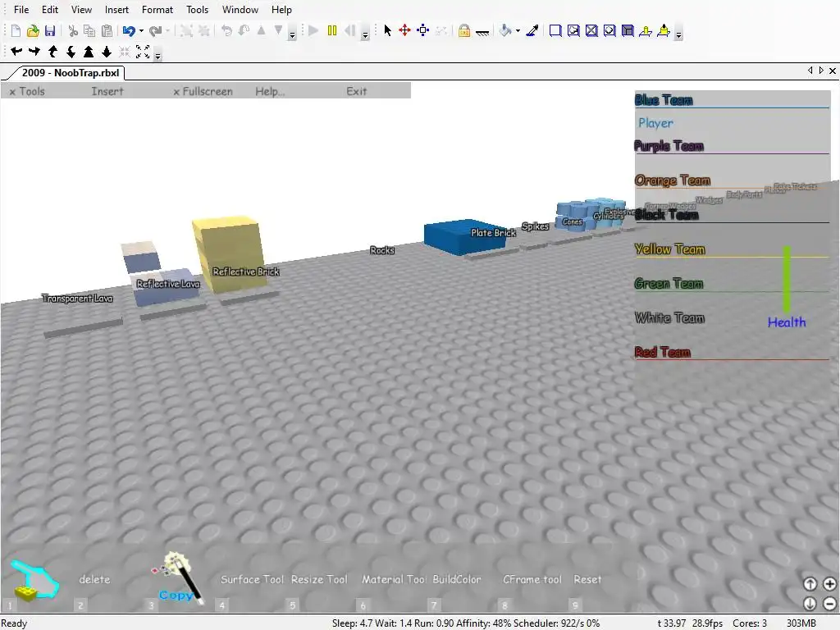This screenshot has width=840, height=630.
Task: Choose the smooth surface square icon
Action: 555,30
